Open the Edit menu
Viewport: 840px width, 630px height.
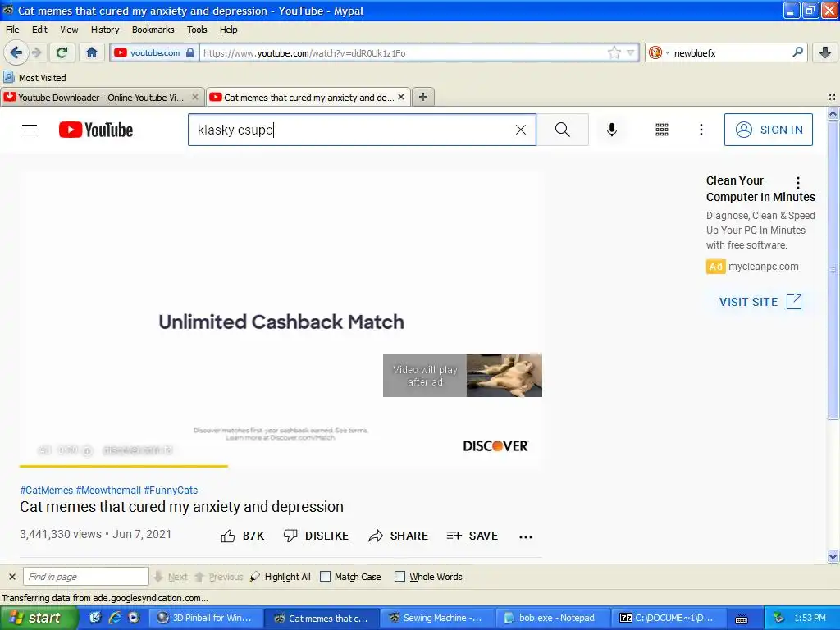click(39, 30)
